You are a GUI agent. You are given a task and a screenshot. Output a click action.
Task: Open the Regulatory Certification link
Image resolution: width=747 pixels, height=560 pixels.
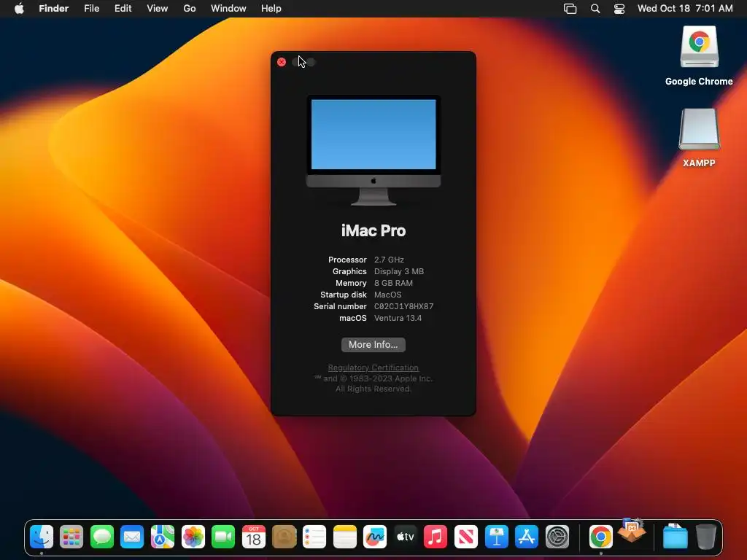click(373, 367)
